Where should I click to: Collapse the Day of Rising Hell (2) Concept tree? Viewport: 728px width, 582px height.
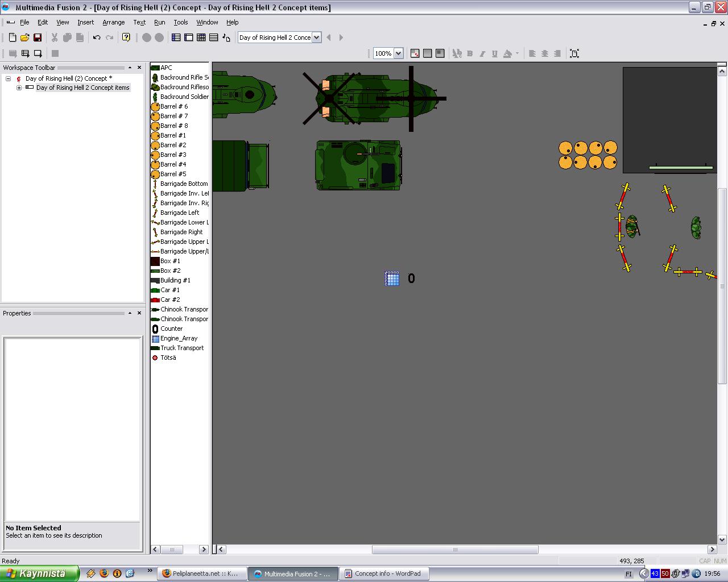click(x=9, y=78)
